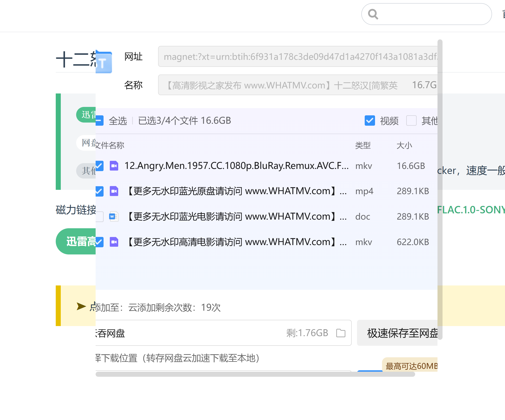Viewport: 505px width, 420px height.
Task: Click the 已选3/4个文件 16.6GB summary
Action: tap(185, 121)
